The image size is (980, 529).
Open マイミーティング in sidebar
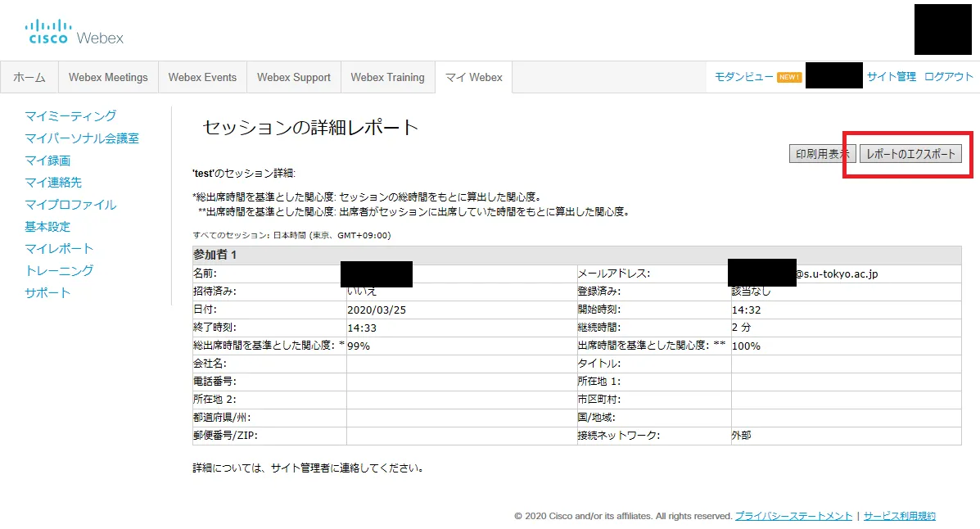(x=70, y=116)
